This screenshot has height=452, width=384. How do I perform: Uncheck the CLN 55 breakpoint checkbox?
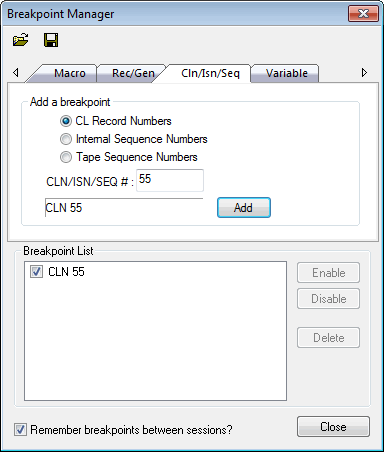pyautogui.click(x=36, y=272)
